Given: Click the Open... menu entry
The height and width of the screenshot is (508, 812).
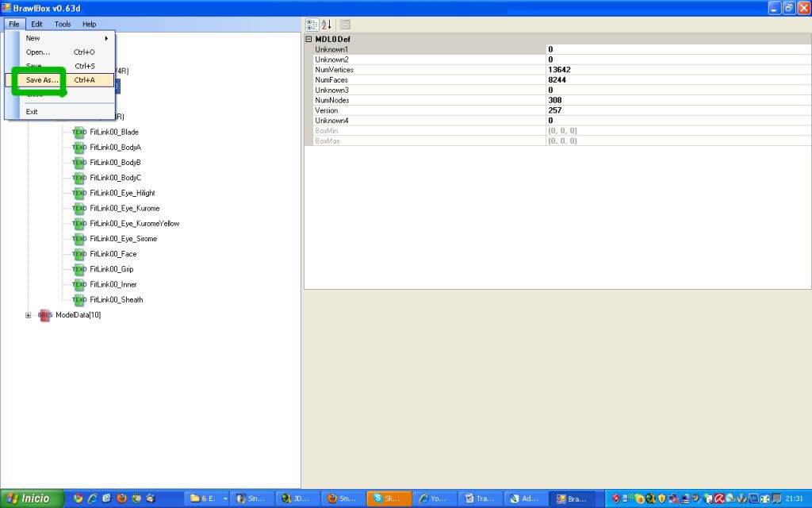Looking at the screenshot, I should (x=38, y=52).
